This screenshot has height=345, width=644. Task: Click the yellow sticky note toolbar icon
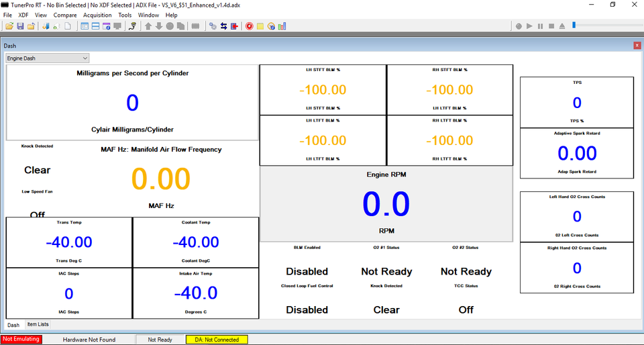tap(260, 26)
